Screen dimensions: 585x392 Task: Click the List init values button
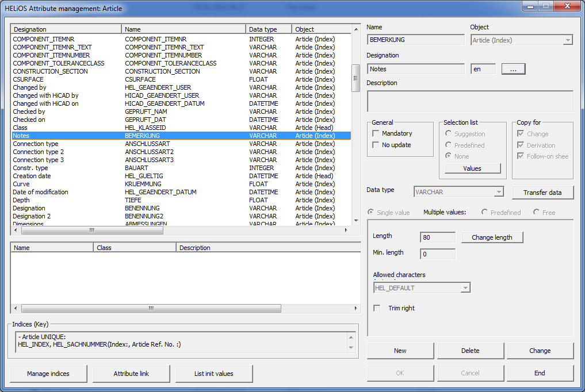coord(214,374)
